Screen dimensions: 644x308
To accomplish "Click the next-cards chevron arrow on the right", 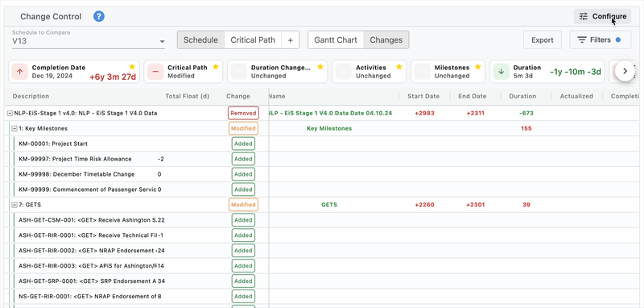I will click(x=625, y=71).
